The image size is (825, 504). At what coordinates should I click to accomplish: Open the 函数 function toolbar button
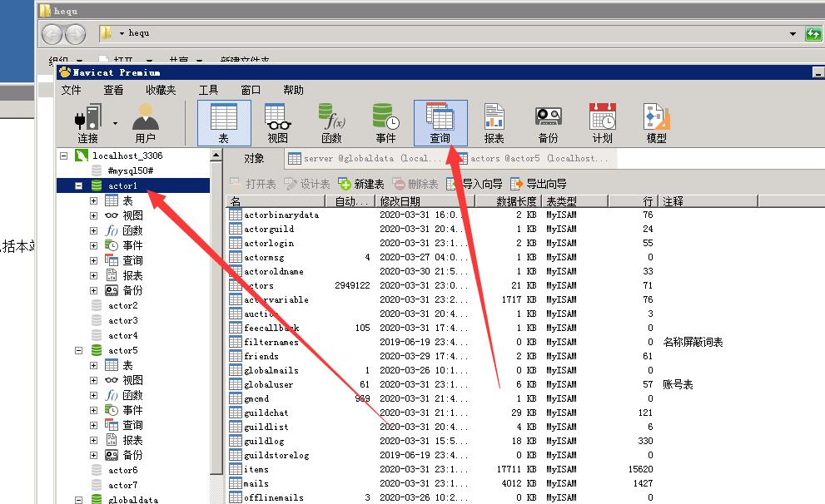[x=332, y=123]
